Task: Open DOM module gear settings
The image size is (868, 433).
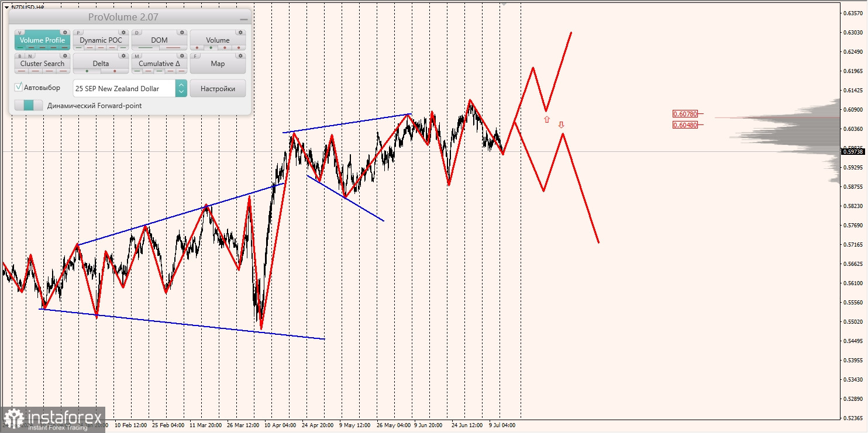Action: [x=182, y=32]
